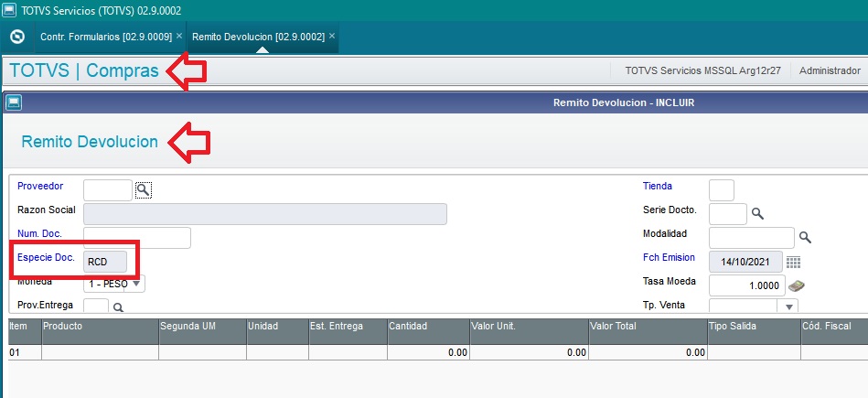Click the Especie Doc. RCD field

click(105, 262)
